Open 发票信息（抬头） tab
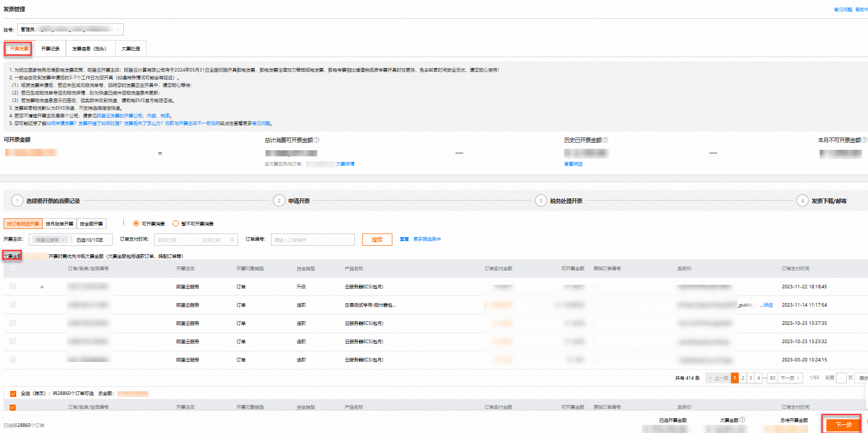 coord(90,49)
